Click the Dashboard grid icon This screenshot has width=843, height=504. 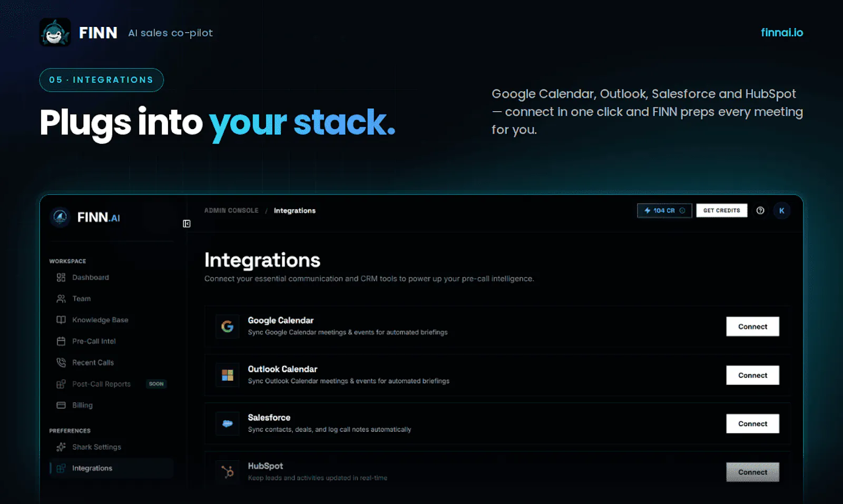point(61,278)
